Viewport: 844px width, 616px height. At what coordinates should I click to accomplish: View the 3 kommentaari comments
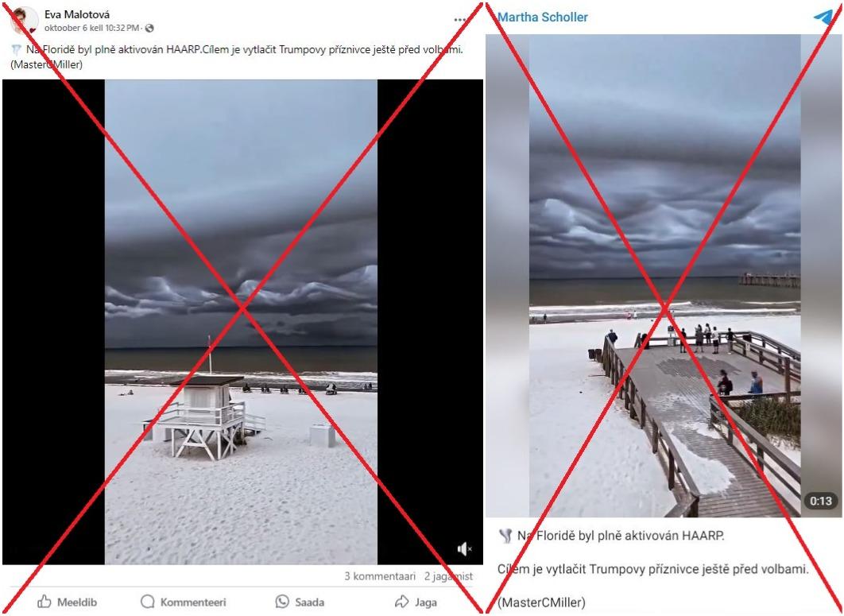tap(380, 576)
